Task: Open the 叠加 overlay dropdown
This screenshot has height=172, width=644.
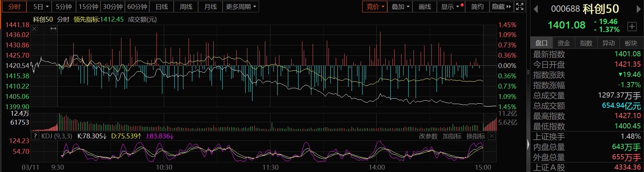Action: click(400, 7)
